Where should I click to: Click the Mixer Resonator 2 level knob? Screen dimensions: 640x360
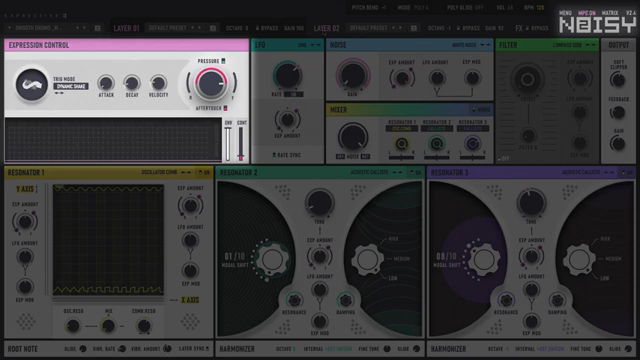point(436,144)
